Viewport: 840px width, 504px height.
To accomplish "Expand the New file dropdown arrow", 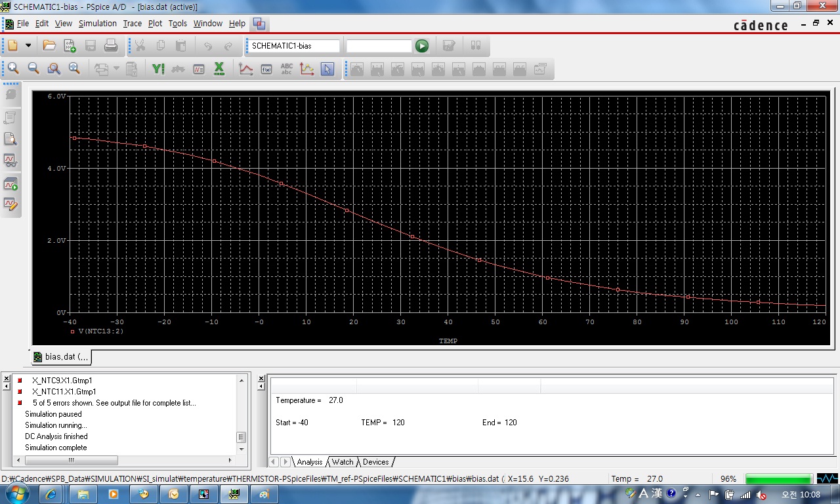I will click(28, 46).
